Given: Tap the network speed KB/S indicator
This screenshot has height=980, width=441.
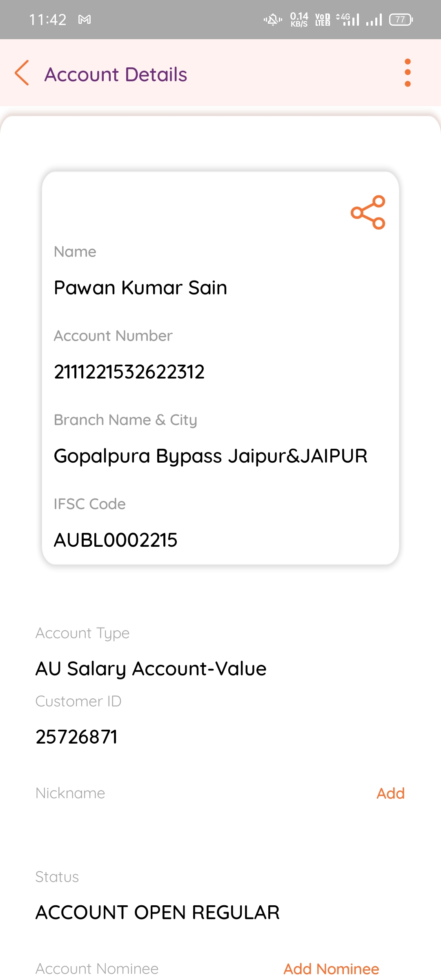Looking at the screenshot, I should [299, 20].
